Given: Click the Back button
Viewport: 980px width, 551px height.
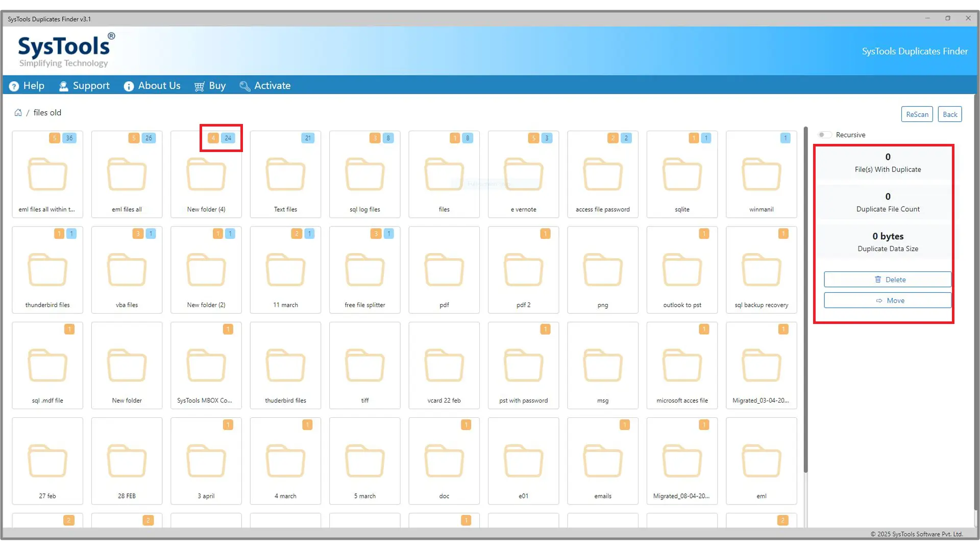Looking at the screenshot, I should tap(950, 114).
